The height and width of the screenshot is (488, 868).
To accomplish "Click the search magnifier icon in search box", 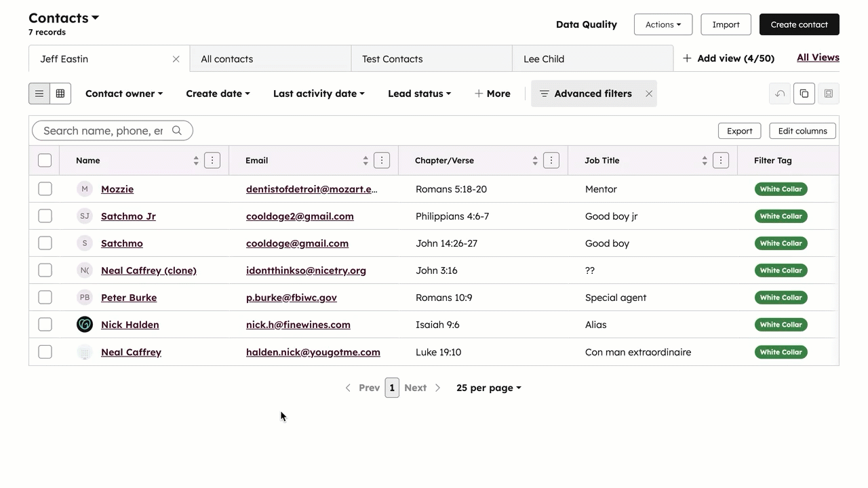I will click(x=177, y=130).
